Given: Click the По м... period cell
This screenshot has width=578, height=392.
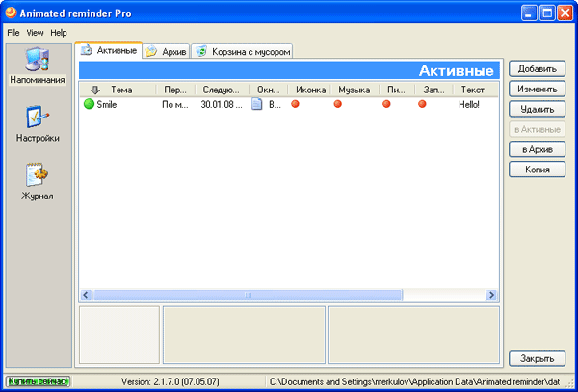Looking at the screenshot, I should (x=175, y=105).
